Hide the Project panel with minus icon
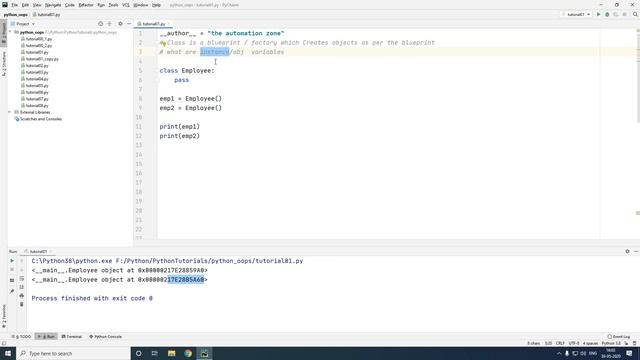 pyautogui.click(x=129, y=24)
